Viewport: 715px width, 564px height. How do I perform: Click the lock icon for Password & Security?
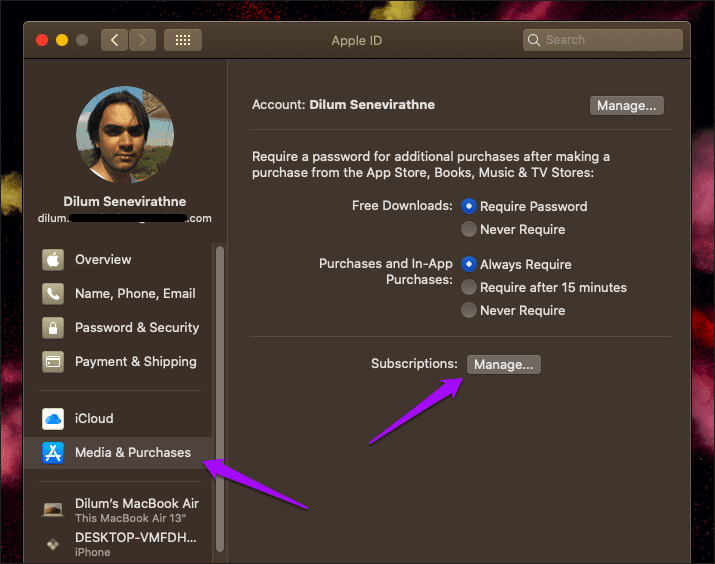point(53,328)
